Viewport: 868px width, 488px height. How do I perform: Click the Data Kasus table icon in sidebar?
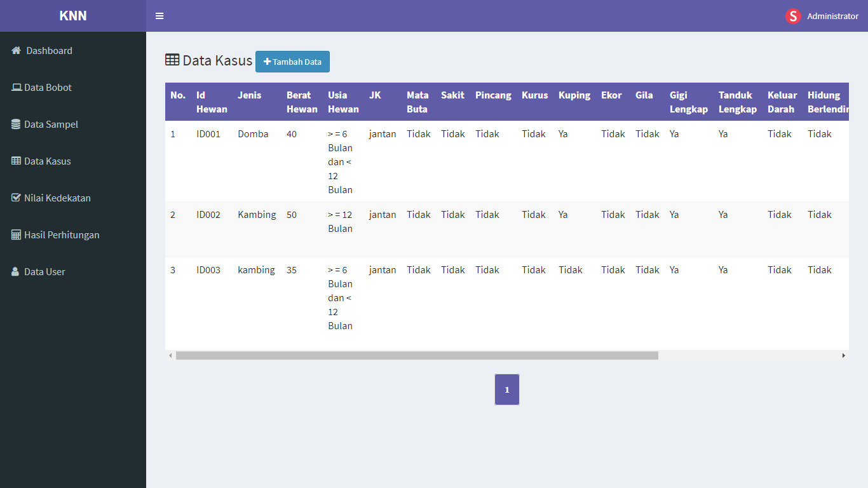click(x=17, y=161)
